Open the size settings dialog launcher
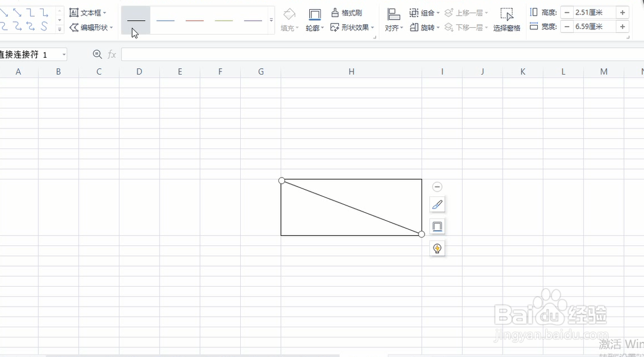 628,38
